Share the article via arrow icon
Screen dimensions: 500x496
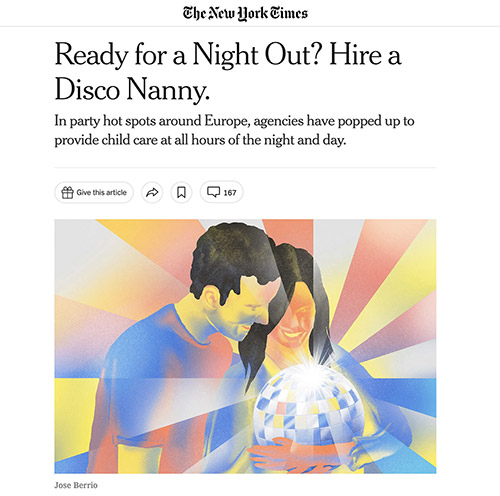(152, 192)
